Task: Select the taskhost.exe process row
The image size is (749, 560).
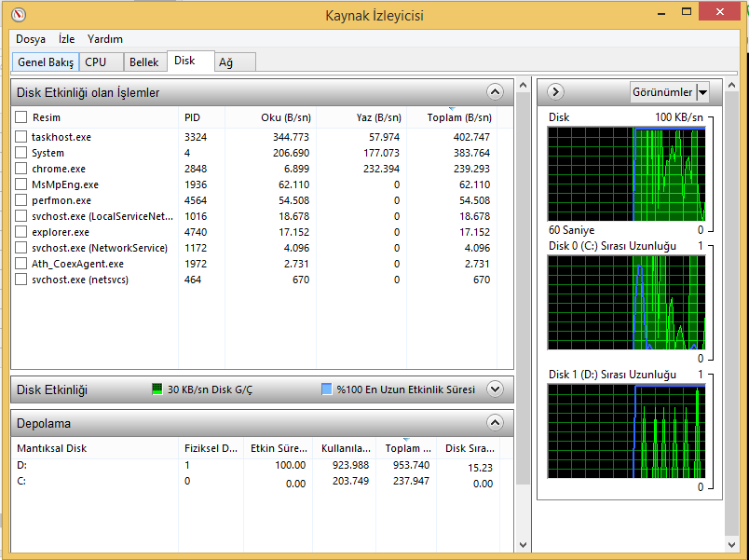Action: (x=262, y=137)
